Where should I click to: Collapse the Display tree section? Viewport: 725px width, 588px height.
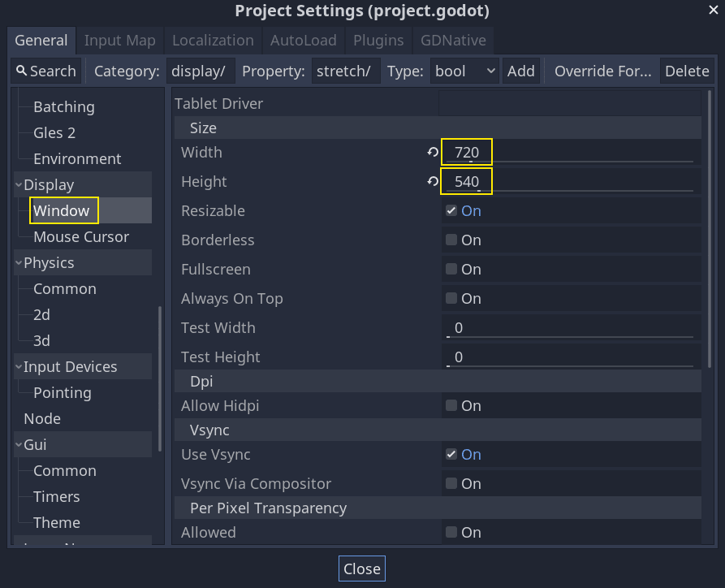coord(19,185)
